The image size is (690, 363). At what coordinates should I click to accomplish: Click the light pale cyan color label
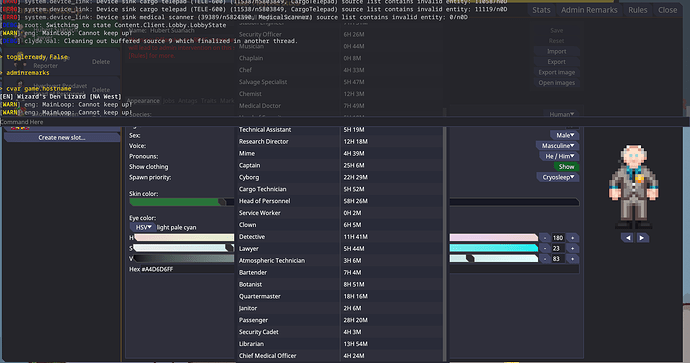176,227
